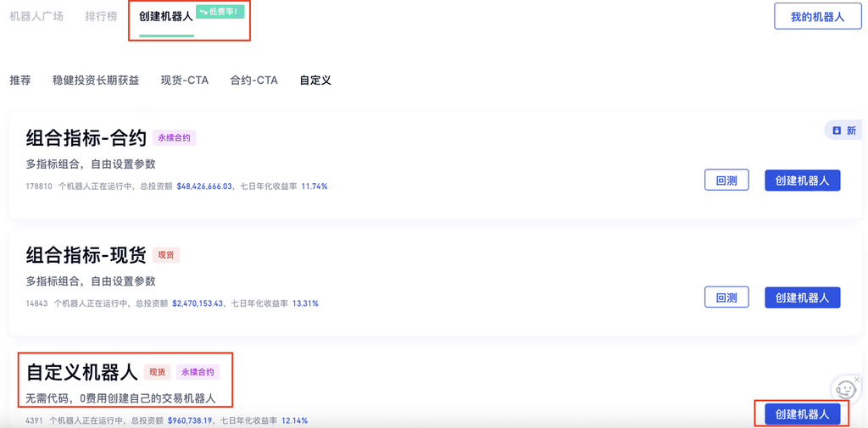Screen dimensions: 868x428
Task: Create robot for 组合指标-合约 strategy
Action: pos(802,180)
